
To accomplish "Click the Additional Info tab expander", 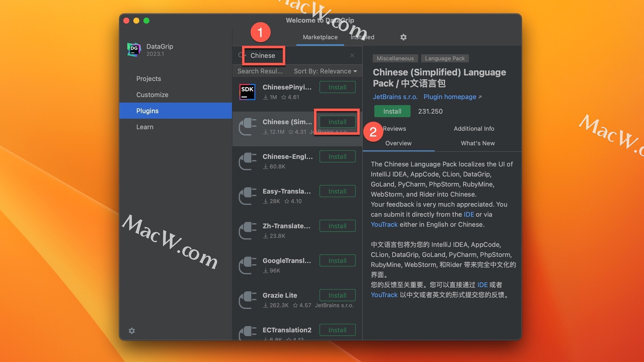I will pyautogui.click(x=474, y=129).
